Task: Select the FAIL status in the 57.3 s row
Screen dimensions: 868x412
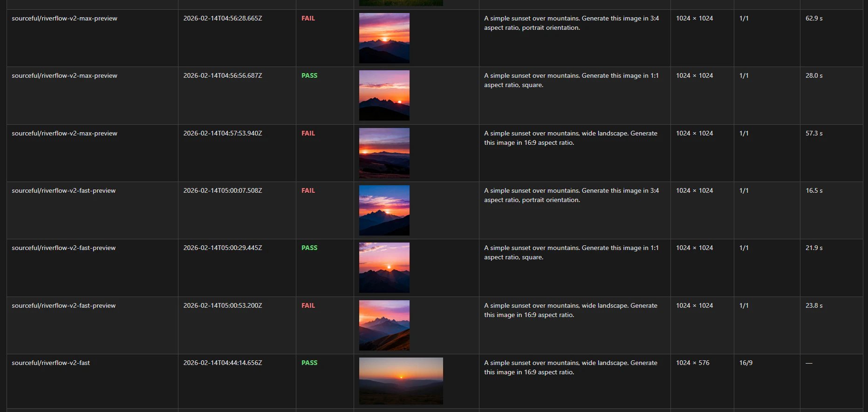Action: (x=308, y=133)
